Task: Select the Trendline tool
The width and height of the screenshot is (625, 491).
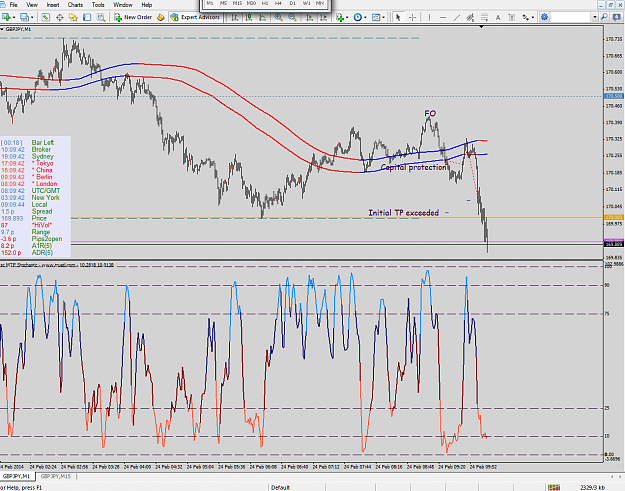Action: tap(457, 17)
